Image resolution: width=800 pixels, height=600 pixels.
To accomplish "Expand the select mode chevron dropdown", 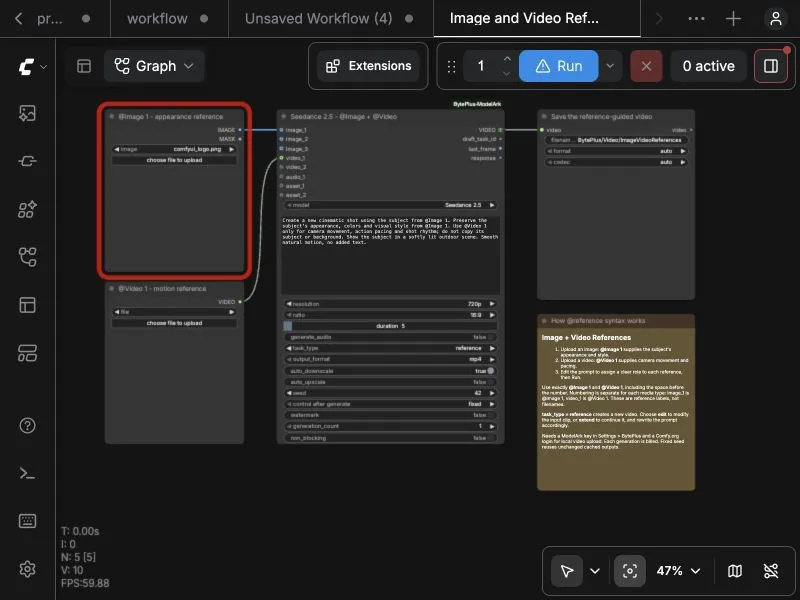I will point(595,570).
